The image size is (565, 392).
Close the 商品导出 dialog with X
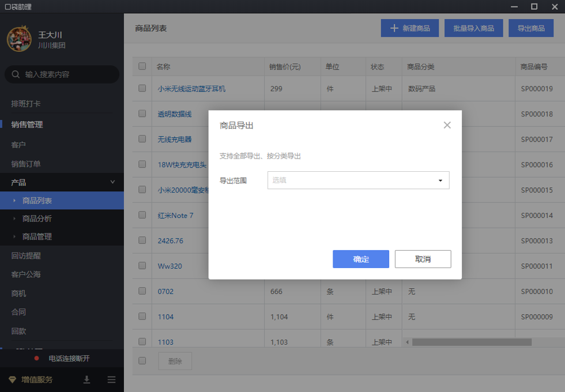click(x=447, y=125)
